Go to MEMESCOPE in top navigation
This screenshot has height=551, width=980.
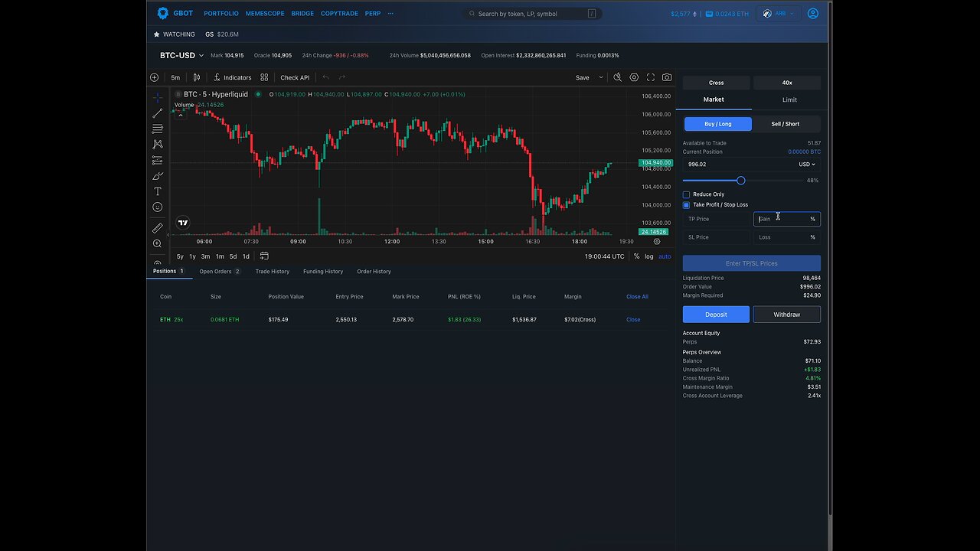coord(265,14)
